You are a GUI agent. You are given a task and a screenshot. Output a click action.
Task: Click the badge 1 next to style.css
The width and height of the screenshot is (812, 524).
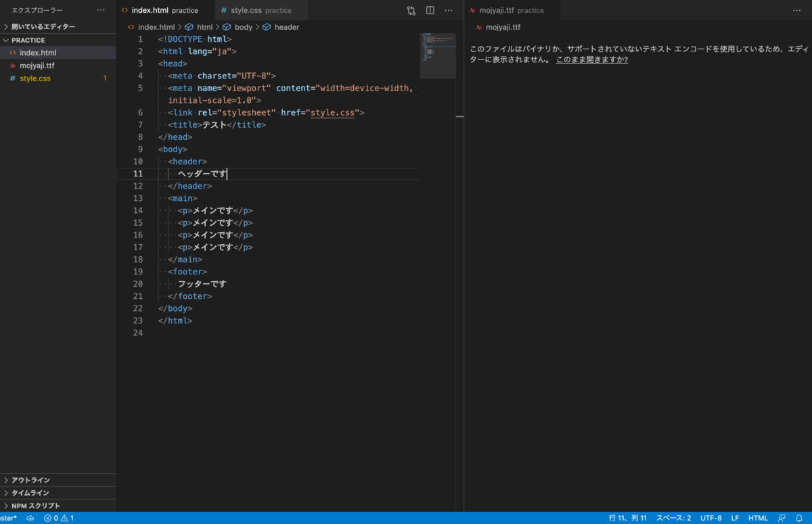coord(105,78)
